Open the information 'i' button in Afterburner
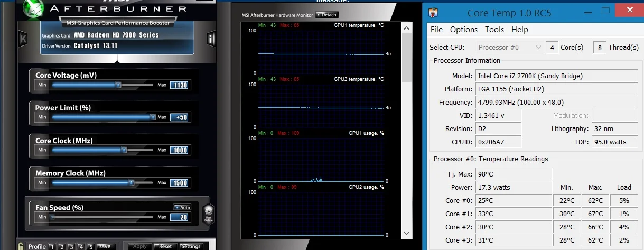 pos(211,38)
